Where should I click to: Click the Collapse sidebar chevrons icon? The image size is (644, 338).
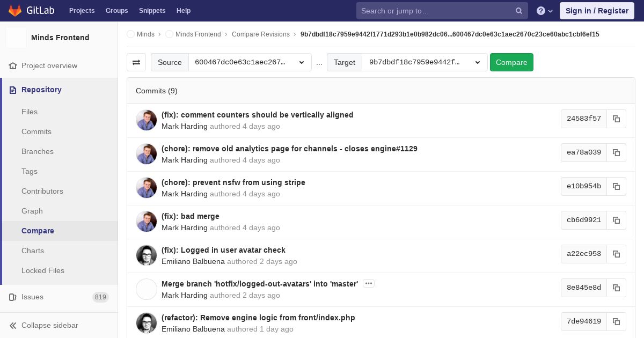(13, 325)
